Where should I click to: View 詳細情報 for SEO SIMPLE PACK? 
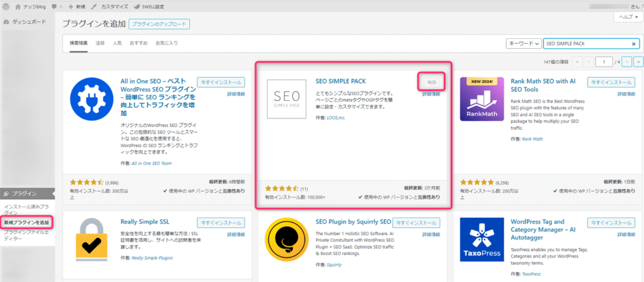point(431,94)
